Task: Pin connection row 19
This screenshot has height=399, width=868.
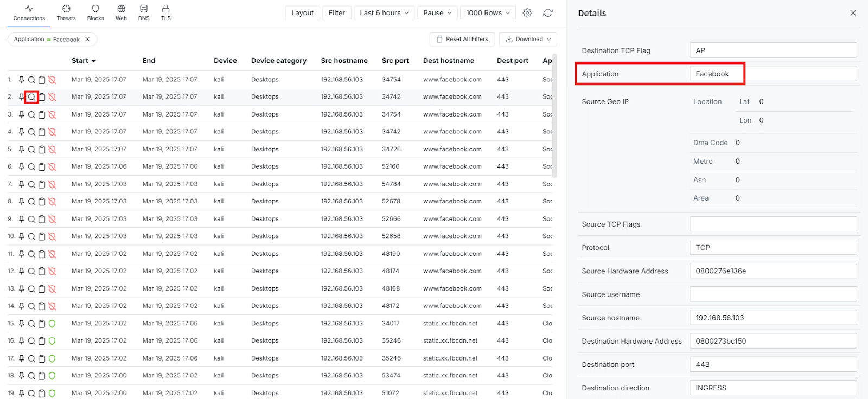Action: pyautogui.click(x=22, y=393)
